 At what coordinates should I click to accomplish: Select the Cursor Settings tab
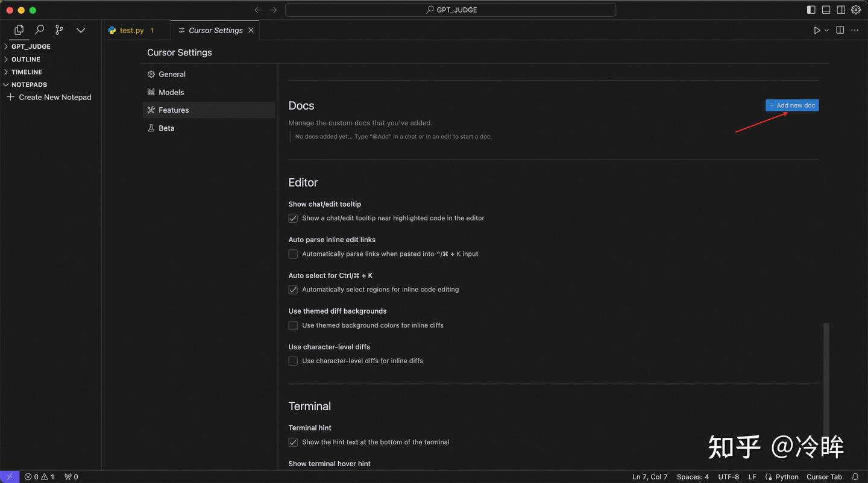215,30
